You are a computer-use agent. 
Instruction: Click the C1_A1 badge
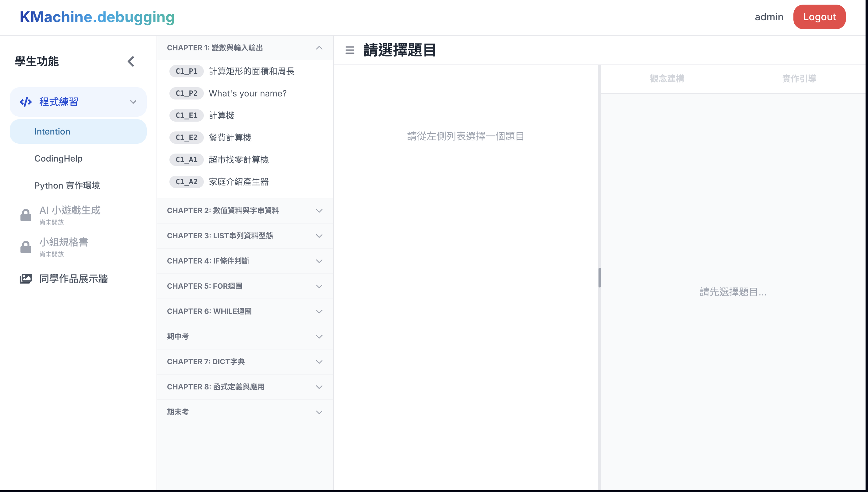pyautogui.click(x=186, y=159)
